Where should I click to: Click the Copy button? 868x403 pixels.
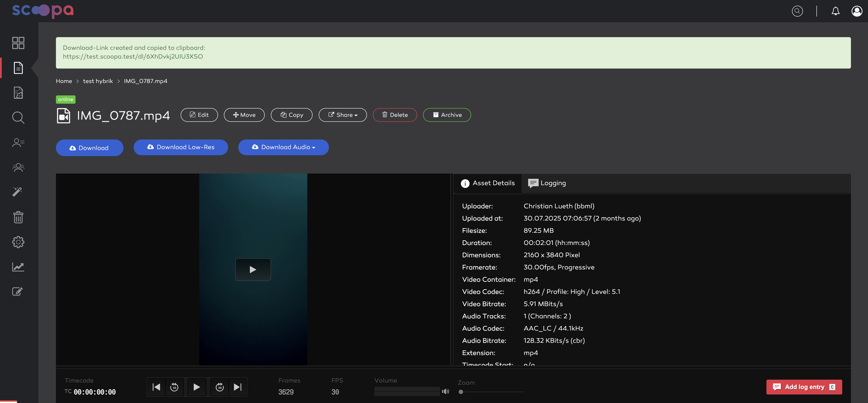(291, 115)
